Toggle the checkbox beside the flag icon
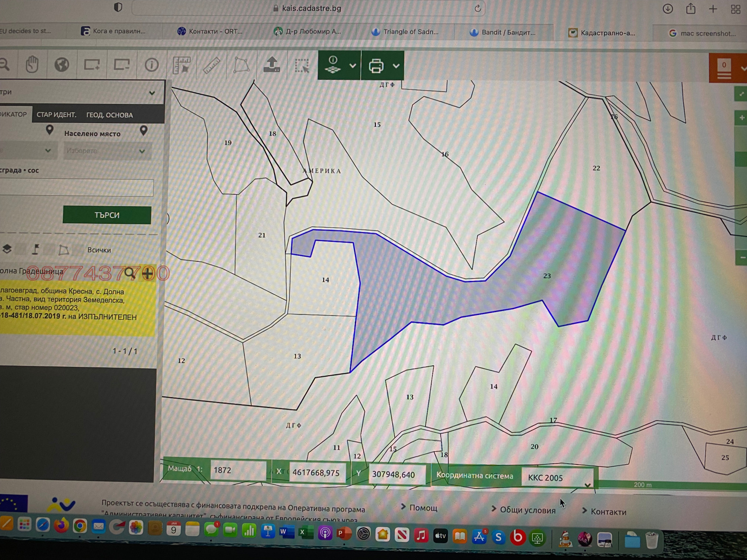 click(x=49, y=250)
